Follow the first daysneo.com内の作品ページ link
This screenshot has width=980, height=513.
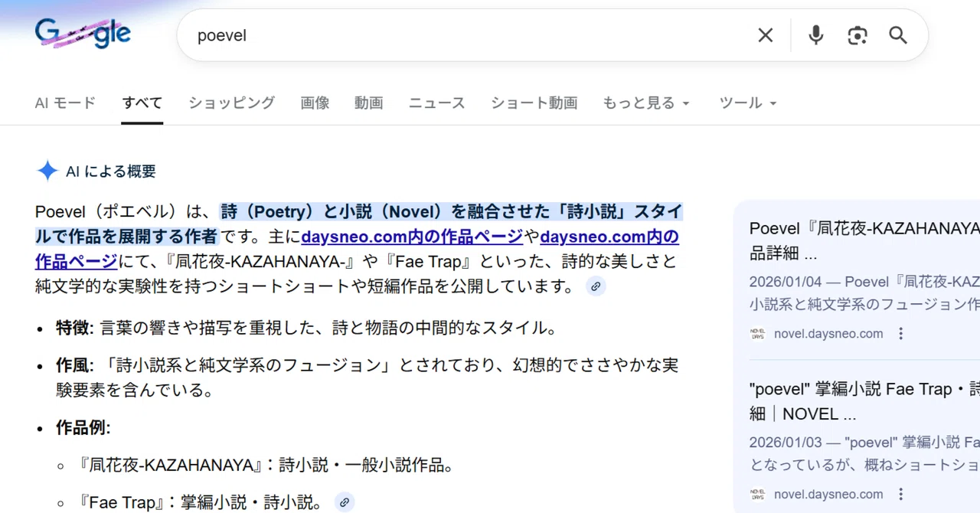pyautogui.click(x=412, y=237)
